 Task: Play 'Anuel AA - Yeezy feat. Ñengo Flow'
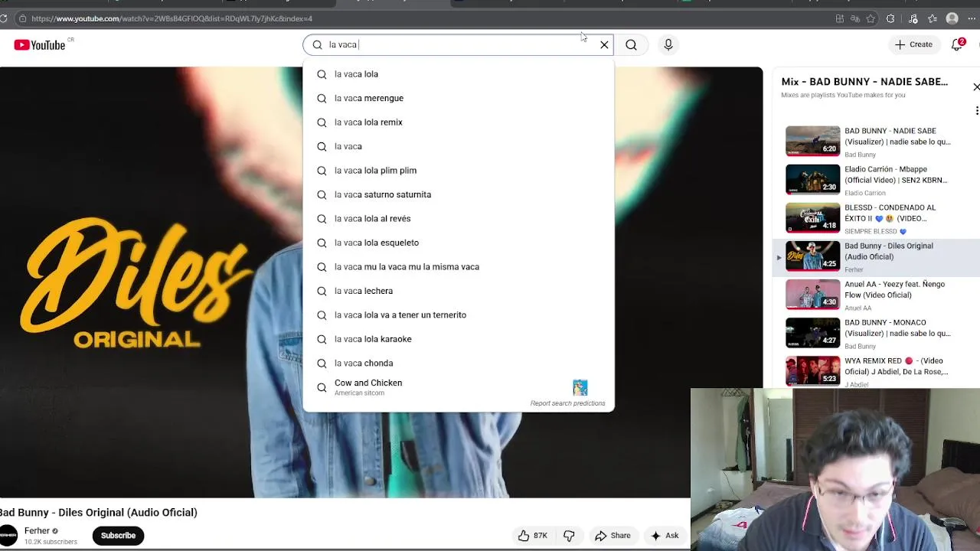874,295
